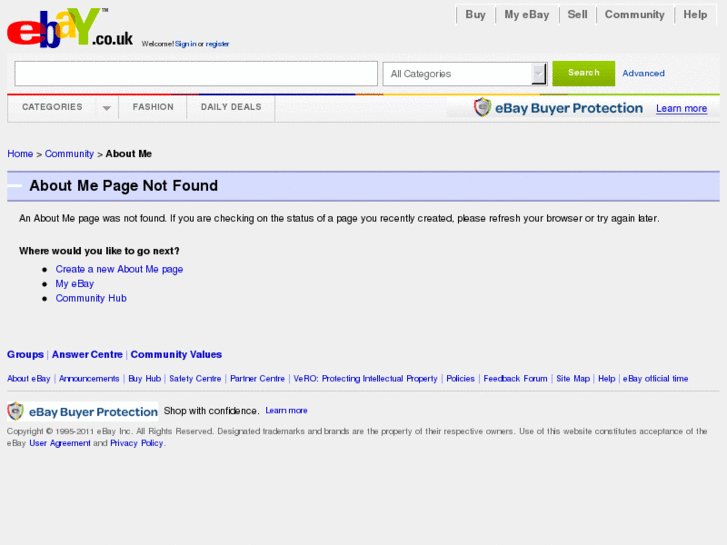Open the Community Hub link
The image size is (727, 545).
(x=91, y=298)
